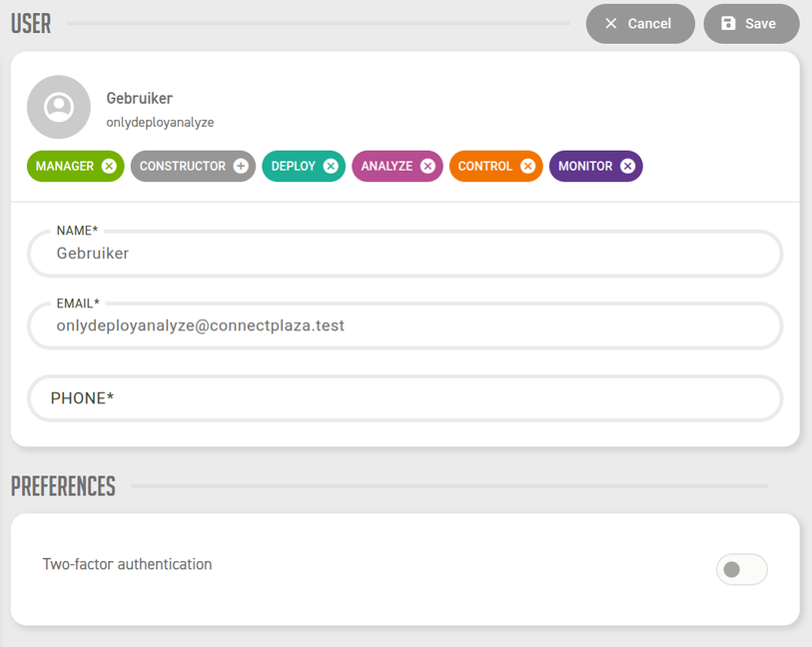Remove the ANALYZE role via its x icon

(427, 166)
